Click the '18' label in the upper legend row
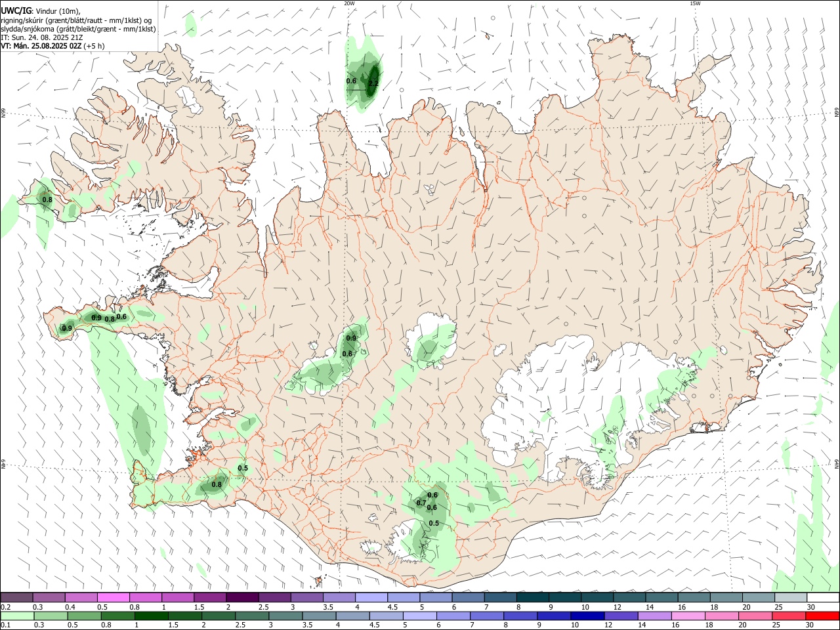 (714, 607)
